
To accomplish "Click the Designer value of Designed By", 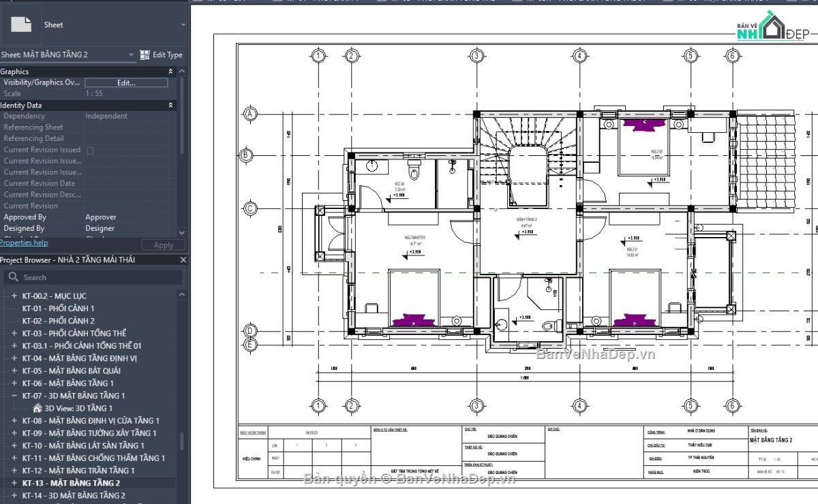I will [100, 228].
